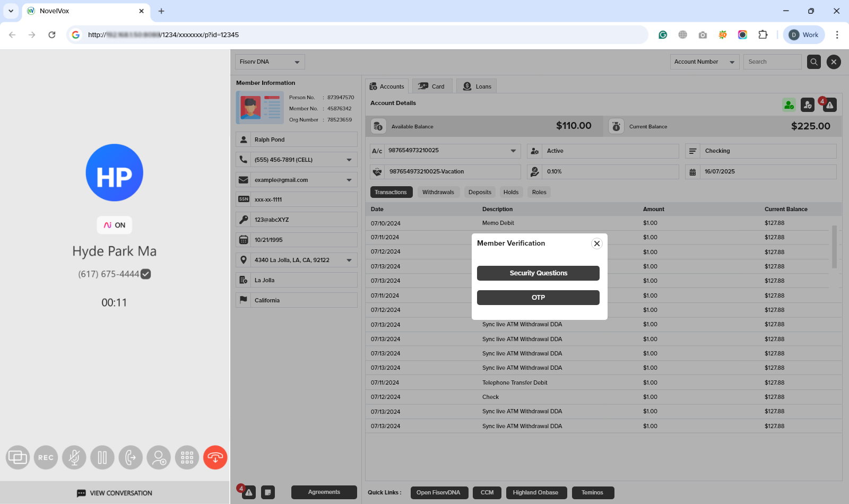
Task: Open the Teminos quick link
Action: 592,493
